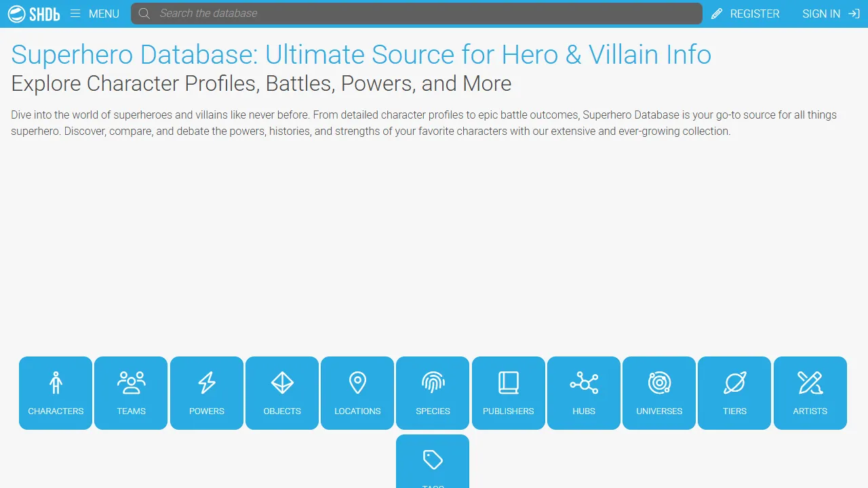The width and height of the screenshot is (868, 488).
Task: Open the Publishers book icon
Action: pos(508,383)
